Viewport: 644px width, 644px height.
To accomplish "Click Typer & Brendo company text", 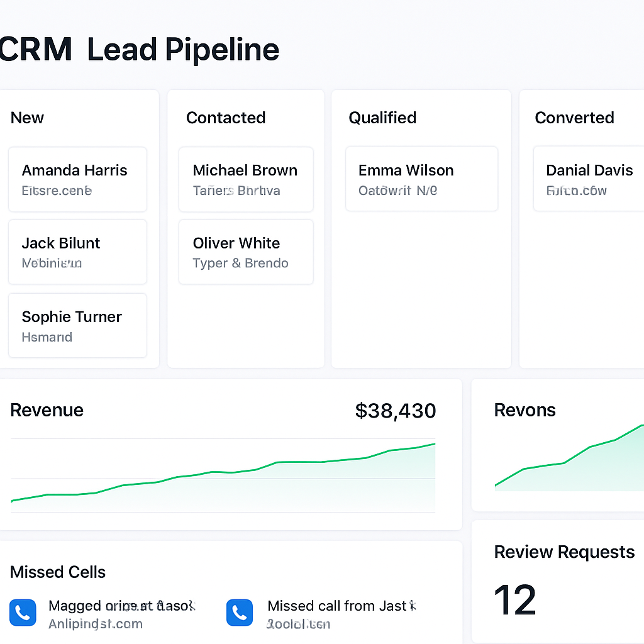I will coord(241,264).
